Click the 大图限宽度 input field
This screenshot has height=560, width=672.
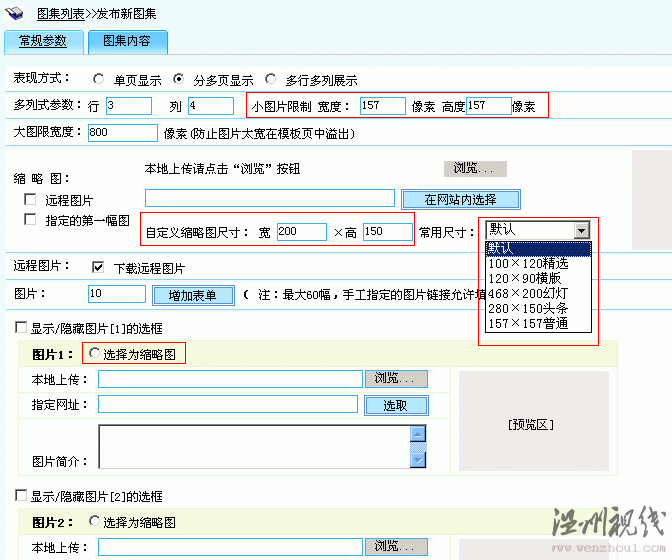pos(122,133)
